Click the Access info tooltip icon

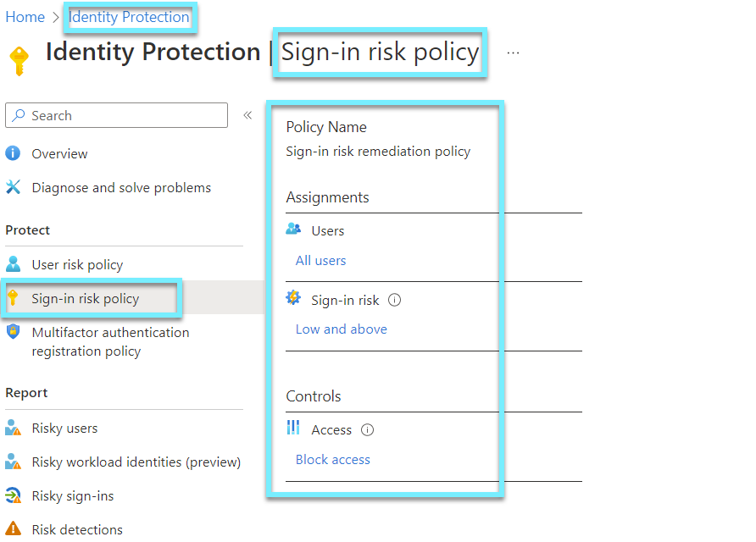click(367, 429)
